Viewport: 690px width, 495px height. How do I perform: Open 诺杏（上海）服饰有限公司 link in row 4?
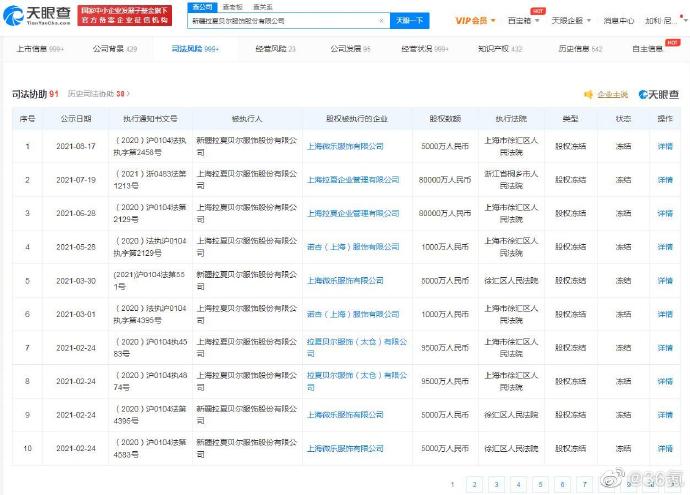353,247
